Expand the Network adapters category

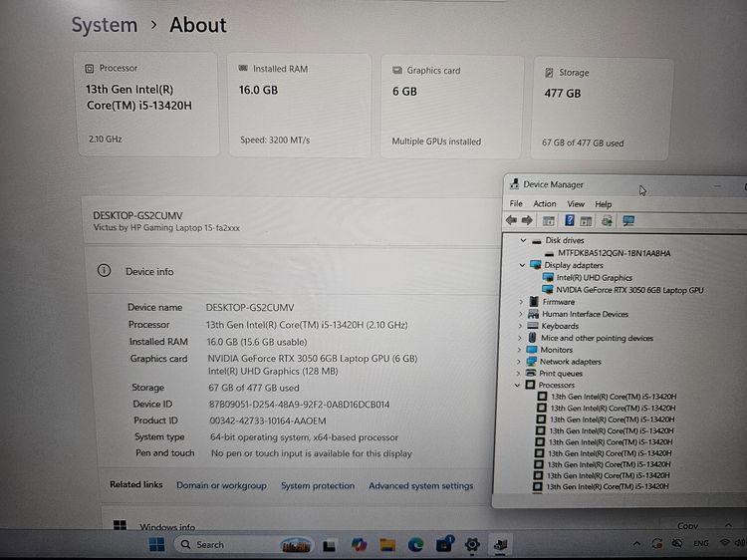(x=518, y=362)
